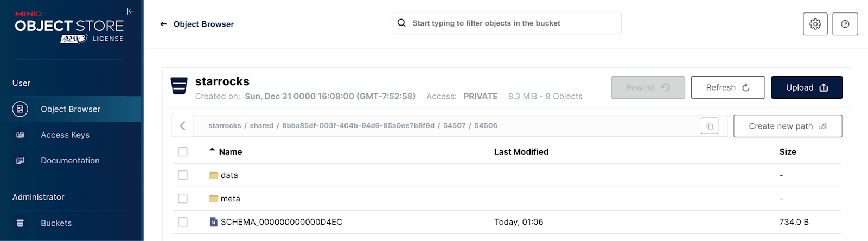The height and width of the screenshot is (241, 868).
Task: Open Buckets in Administrator section
Action: click(56, 223)
